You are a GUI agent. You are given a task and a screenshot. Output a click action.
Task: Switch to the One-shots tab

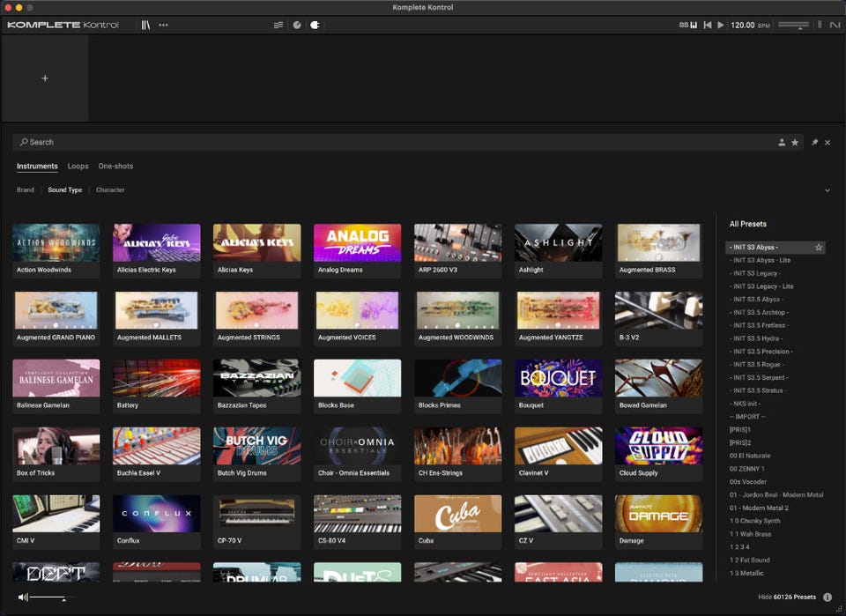coord(115,167)
